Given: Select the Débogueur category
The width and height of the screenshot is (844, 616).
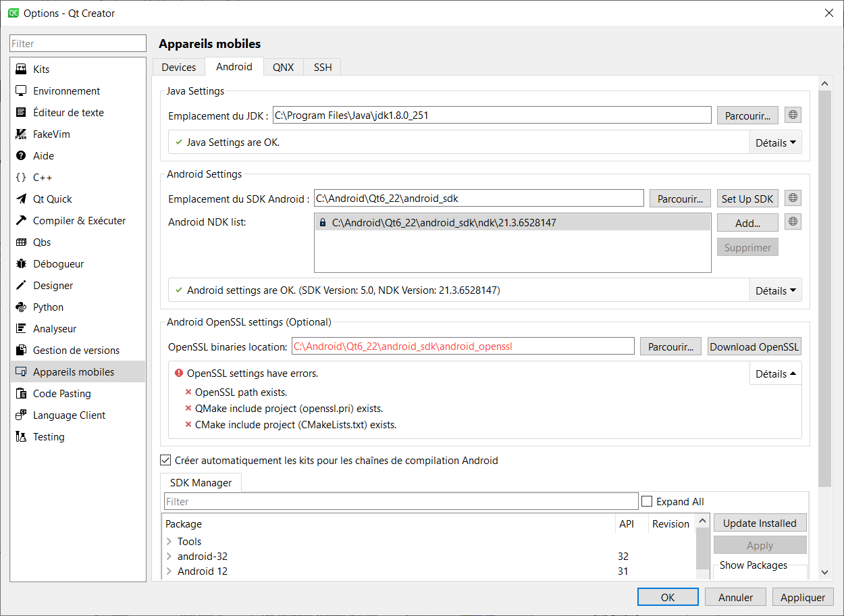Looking at the screenshot, I should 78,264.
